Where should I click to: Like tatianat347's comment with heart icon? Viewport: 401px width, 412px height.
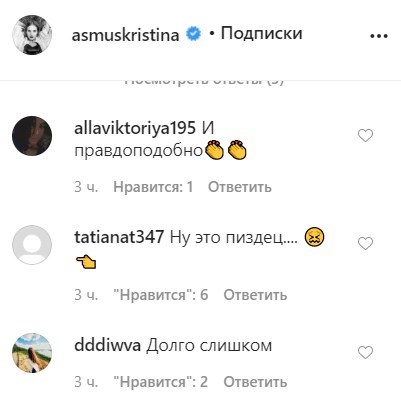pyautogui.click(x=365, y=244)
